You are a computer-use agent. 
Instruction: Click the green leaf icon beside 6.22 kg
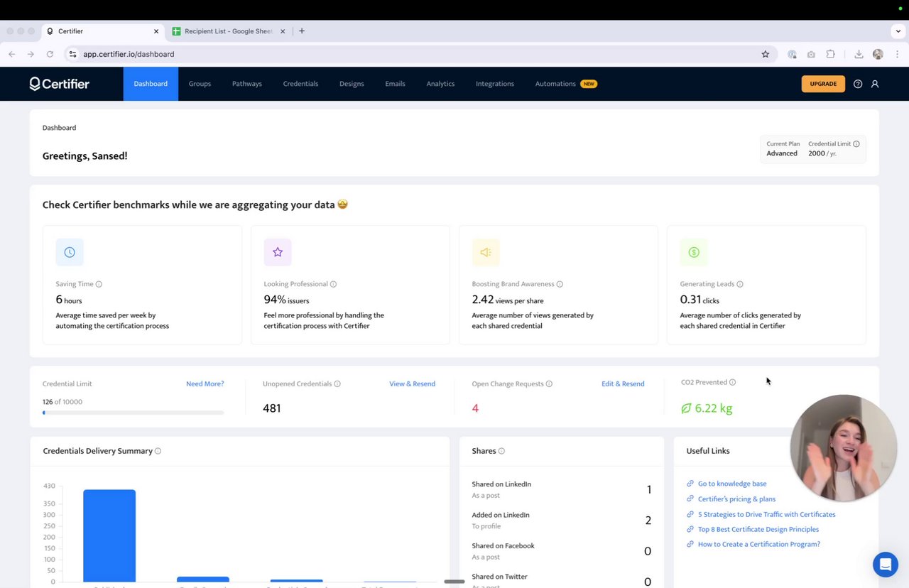pos(686,408)
